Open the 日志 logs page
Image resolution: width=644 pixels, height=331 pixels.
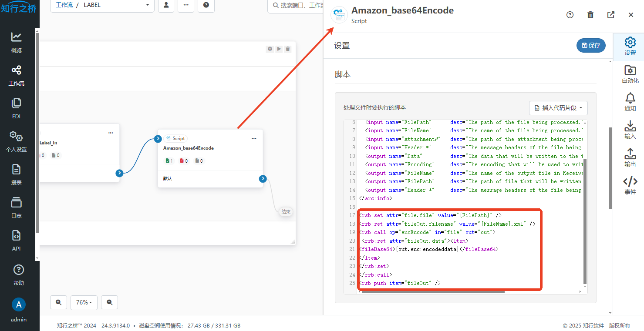[16, 207]
